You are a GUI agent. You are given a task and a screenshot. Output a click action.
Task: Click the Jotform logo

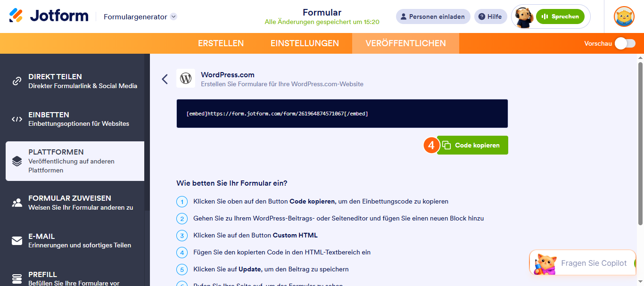[x=49, y=16]
